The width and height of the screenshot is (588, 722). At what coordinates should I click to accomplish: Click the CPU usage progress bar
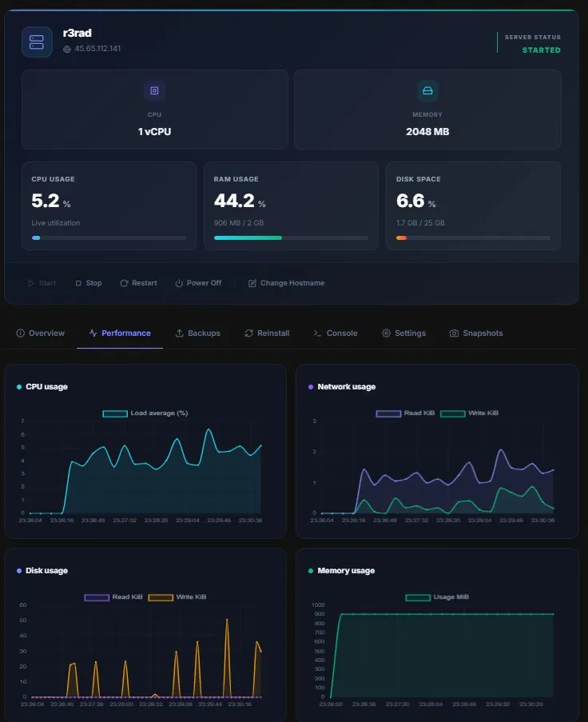[x=109, y=238]
